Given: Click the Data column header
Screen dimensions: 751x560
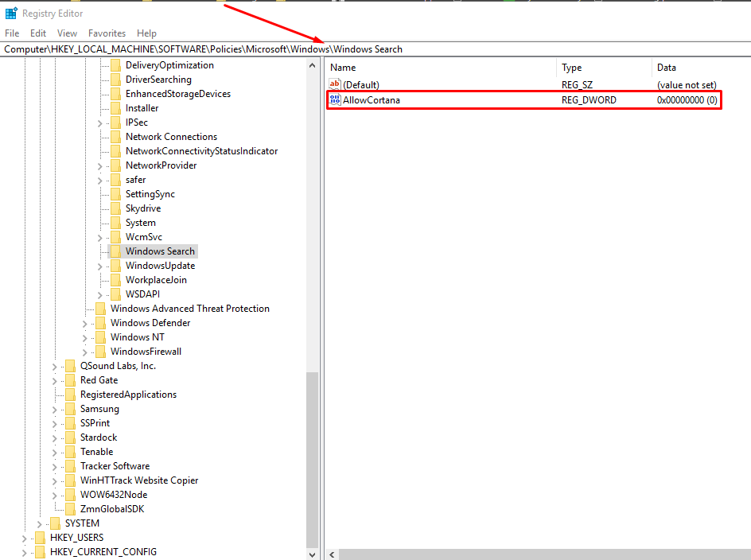Looking at the screenshot, I should point(666,68).
